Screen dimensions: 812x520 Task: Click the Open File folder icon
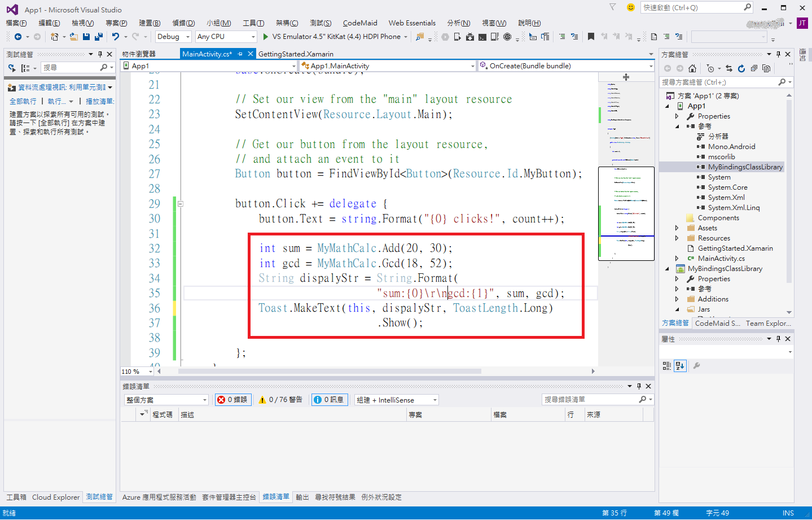click(73, 37)
